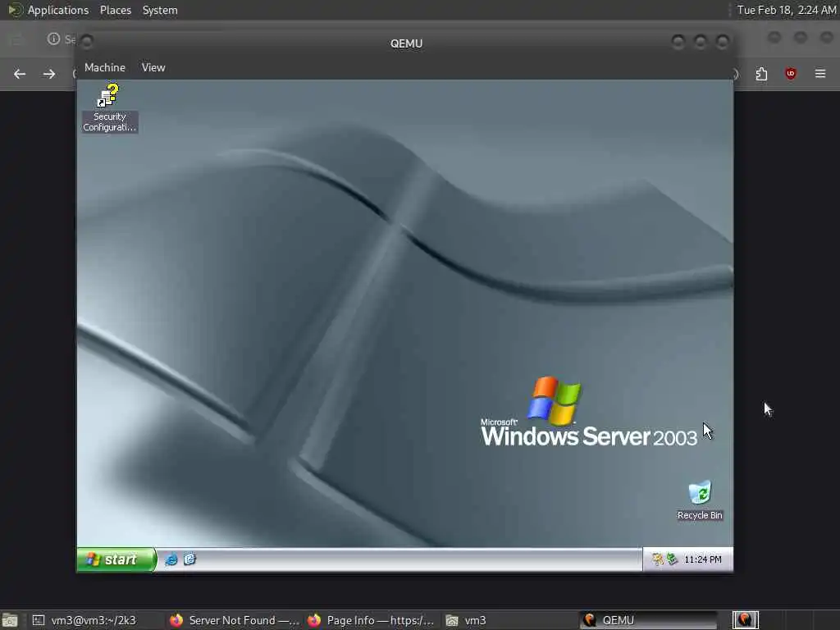Select the Recycle Bin desktop icon

point(699,500)
